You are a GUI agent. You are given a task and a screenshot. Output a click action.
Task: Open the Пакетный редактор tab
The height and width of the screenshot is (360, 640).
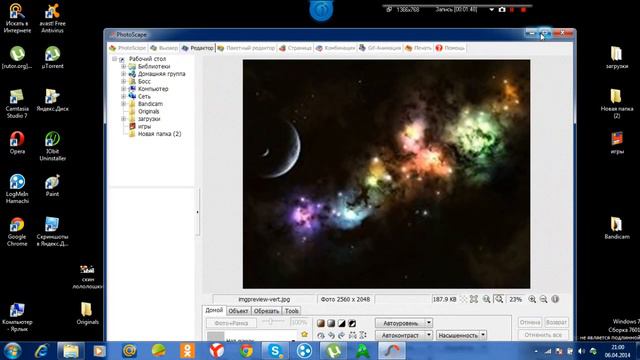[246, 48]
